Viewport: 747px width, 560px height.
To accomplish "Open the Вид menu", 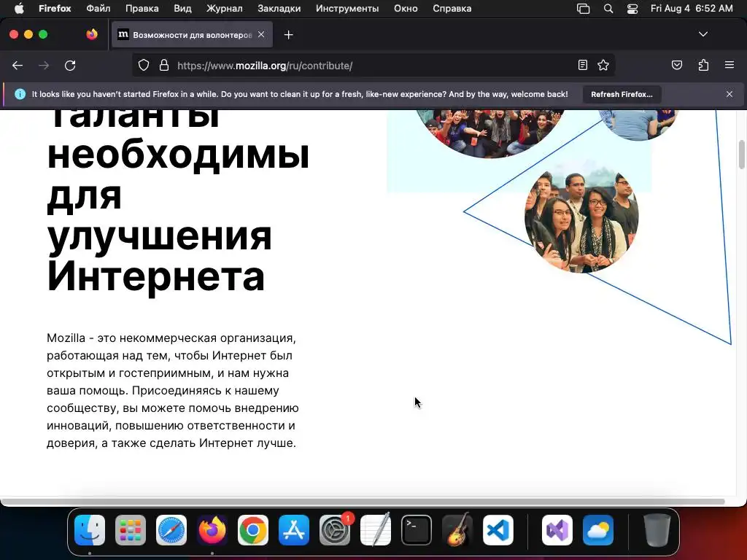I will [x=182, y=9].
